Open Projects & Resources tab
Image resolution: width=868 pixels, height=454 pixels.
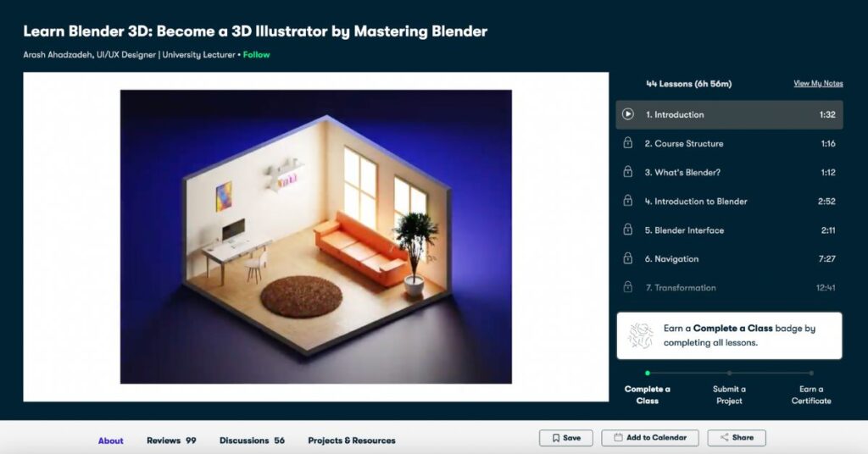(x=352, y=440)
